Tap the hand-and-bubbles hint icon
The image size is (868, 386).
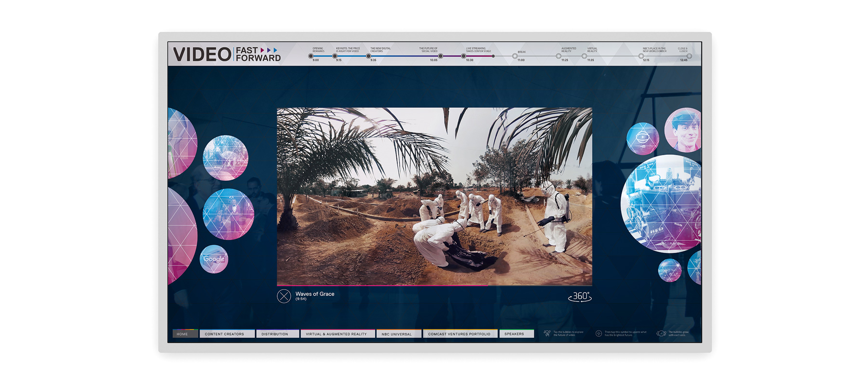(547, 333)
